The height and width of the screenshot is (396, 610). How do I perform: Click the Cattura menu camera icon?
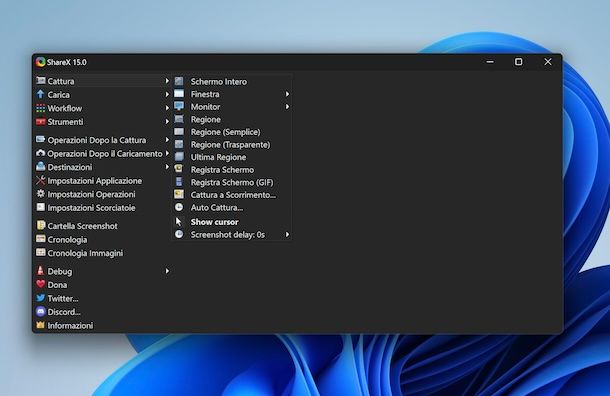pyautogui.click(x=40, y=81)
